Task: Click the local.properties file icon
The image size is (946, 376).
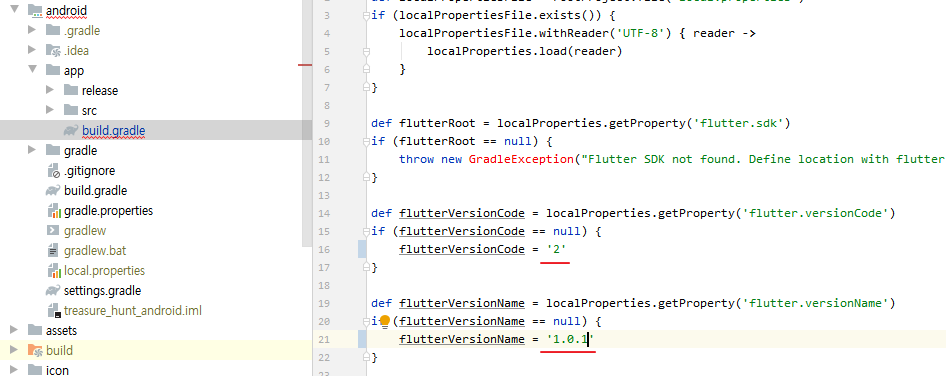Action: coord(54,270)
